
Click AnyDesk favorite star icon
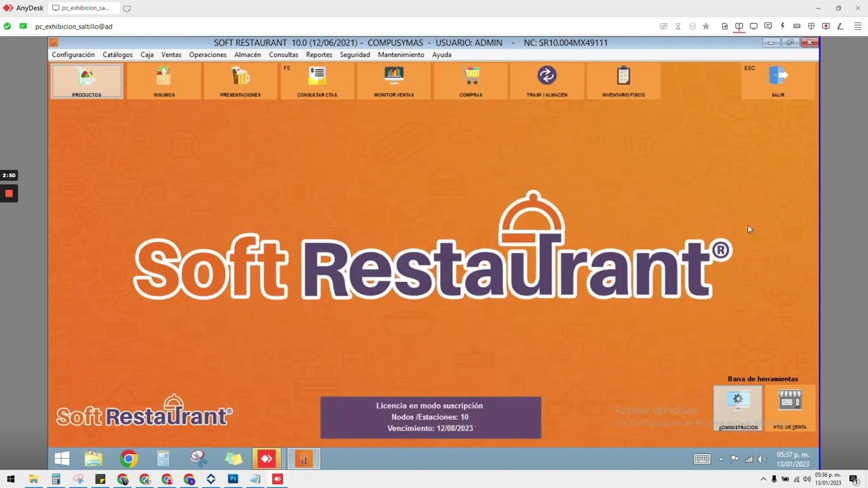706,26
